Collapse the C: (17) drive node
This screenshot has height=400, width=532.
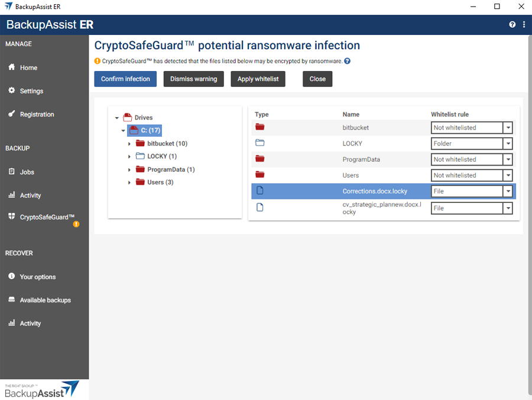(123, 130)
